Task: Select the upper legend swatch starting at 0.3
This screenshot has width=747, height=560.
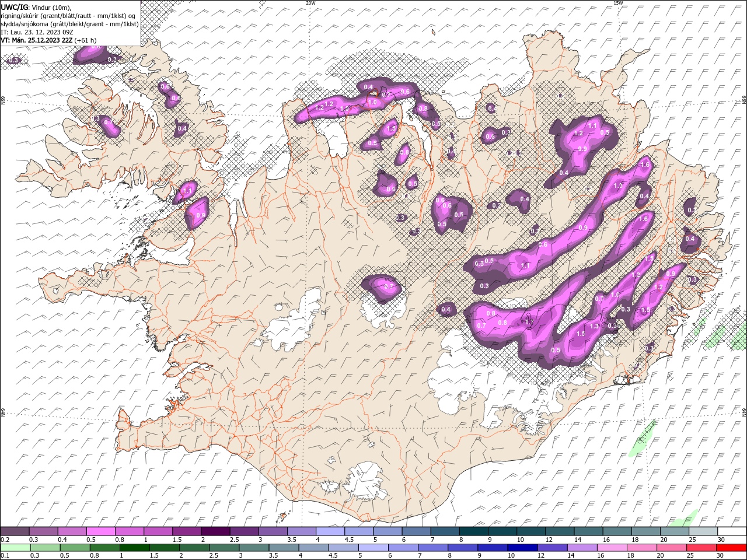Action: tap(43, 531)
